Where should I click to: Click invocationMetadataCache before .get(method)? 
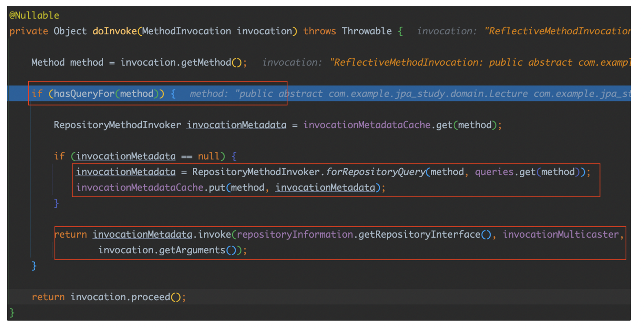pyautogui.click(x=366, y=125)
